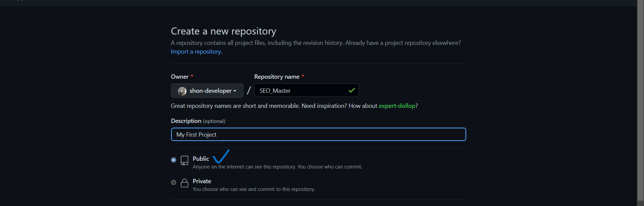Screen dimensions: 644x206
Task: Click the shon-developer avatar icon
Action: click(x=182, y=91)
